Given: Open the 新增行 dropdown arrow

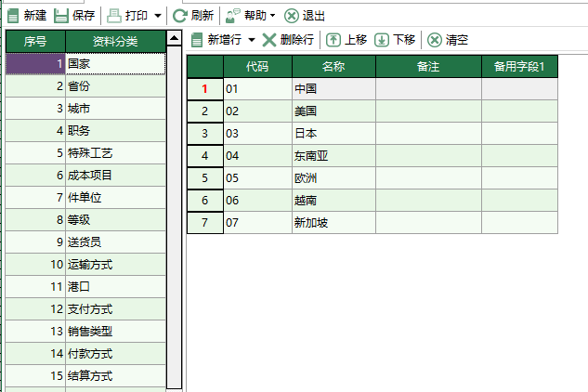Looking at the screenshot, I should pyautogui.click(x=252, y=40).
